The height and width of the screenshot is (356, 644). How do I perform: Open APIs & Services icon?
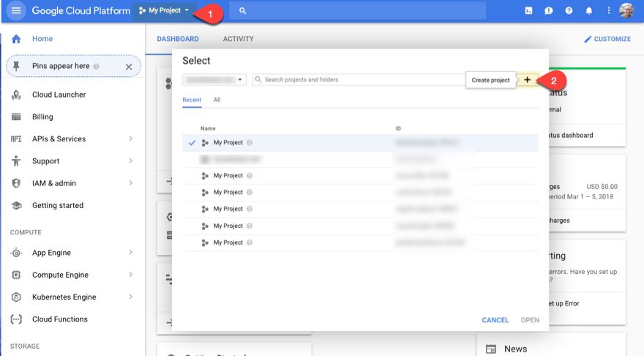tap(16, 139)
